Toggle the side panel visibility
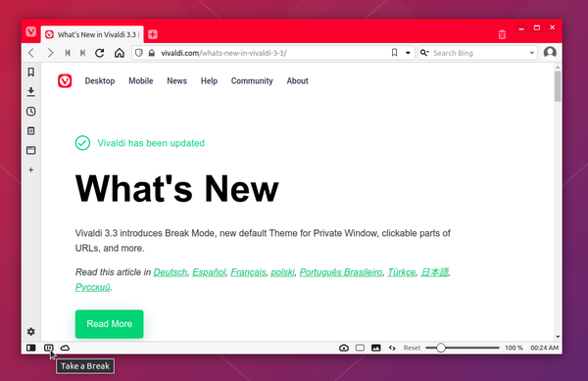The image size is (588, 381). click(31, 348)
